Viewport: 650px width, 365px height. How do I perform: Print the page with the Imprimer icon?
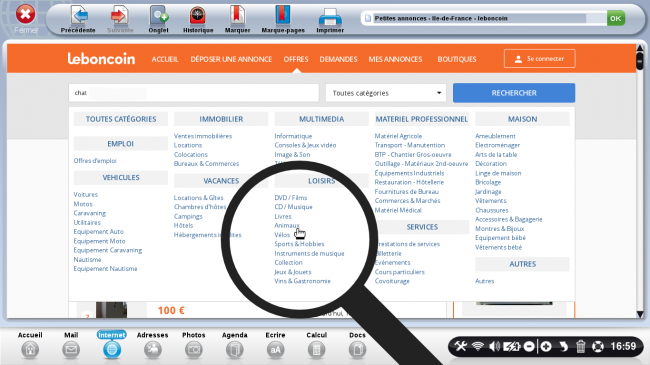[330, 18]
